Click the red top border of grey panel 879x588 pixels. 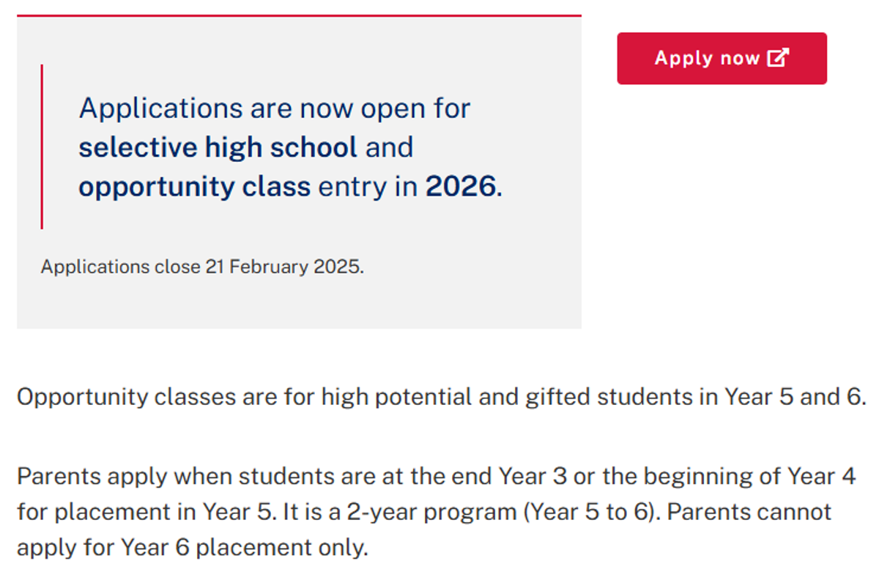tap(299, 15)
